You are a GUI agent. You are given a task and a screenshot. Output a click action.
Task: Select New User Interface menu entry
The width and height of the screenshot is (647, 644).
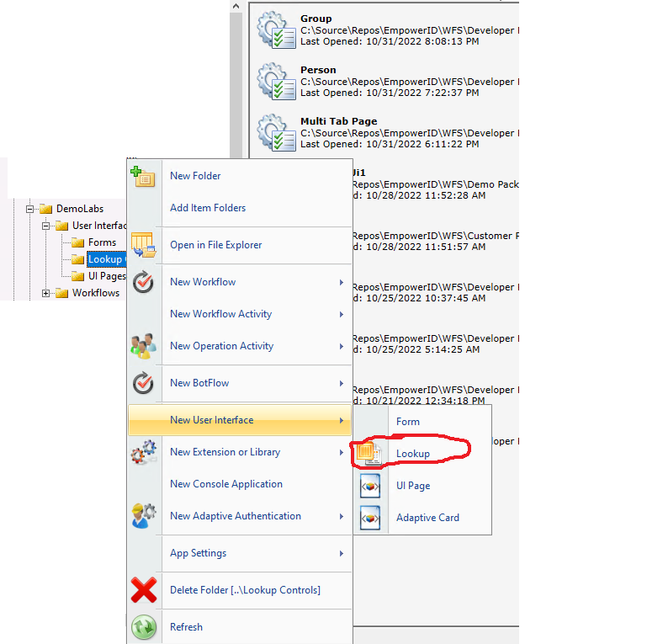click(x=240, y=420)
